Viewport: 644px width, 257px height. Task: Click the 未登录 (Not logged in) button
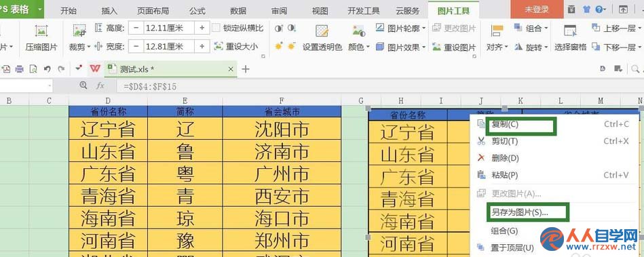tap(537, 9)
